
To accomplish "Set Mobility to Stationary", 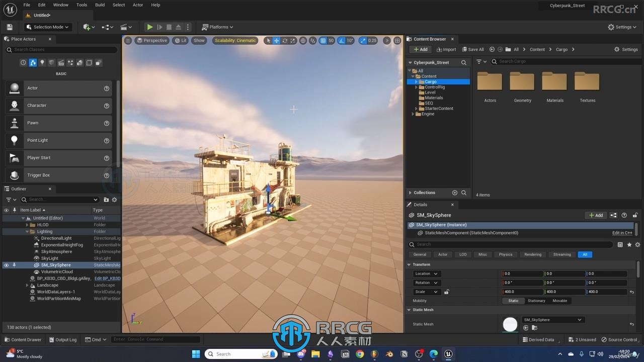I will click(x=536, y=301).
